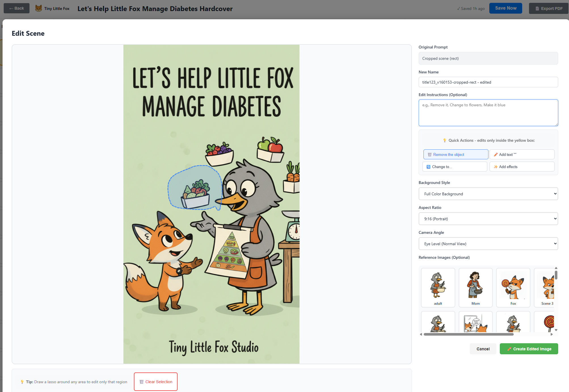Click the Cancel button

[x=483, y=349]
